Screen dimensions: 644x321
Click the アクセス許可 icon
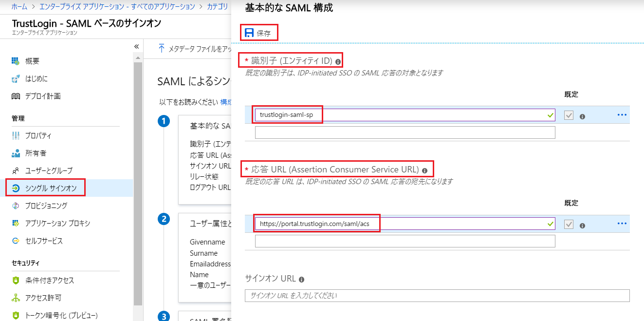[x=16, y=298]
